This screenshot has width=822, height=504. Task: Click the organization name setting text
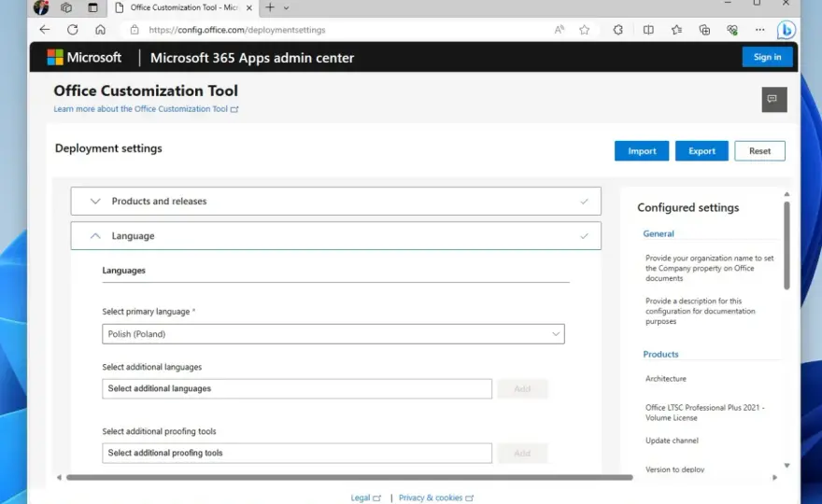(709, 268)
